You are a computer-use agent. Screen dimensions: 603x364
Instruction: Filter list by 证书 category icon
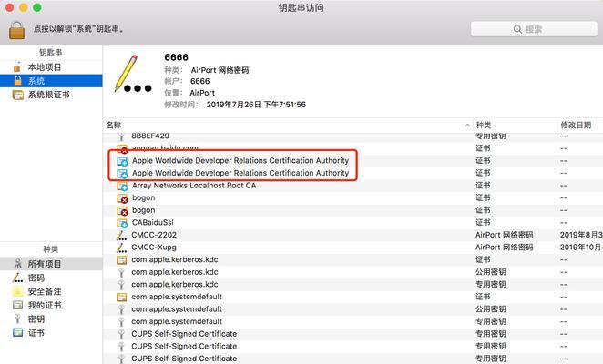pyautogui.click(x=17, y=333)
